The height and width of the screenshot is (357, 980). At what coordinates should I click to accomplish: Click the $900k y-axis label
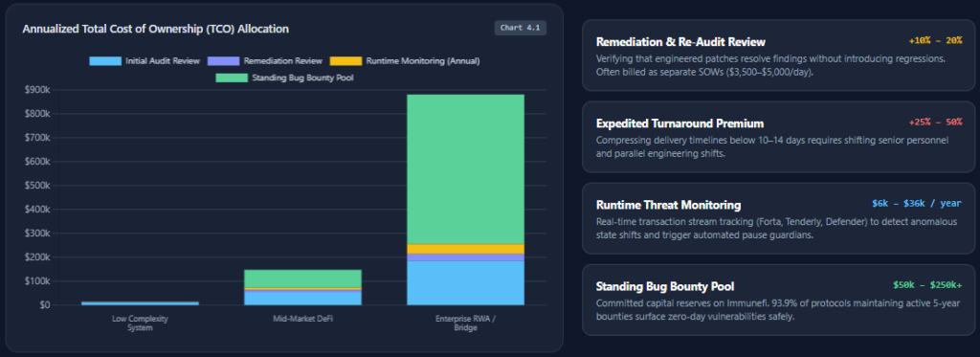[x=36, y=90]
